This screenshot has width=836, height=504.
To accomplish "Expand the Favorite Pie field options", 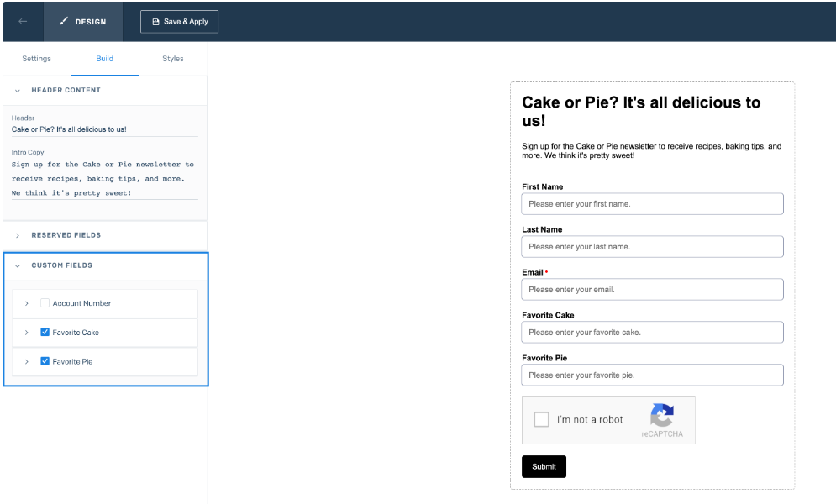I will pos(27,361).
